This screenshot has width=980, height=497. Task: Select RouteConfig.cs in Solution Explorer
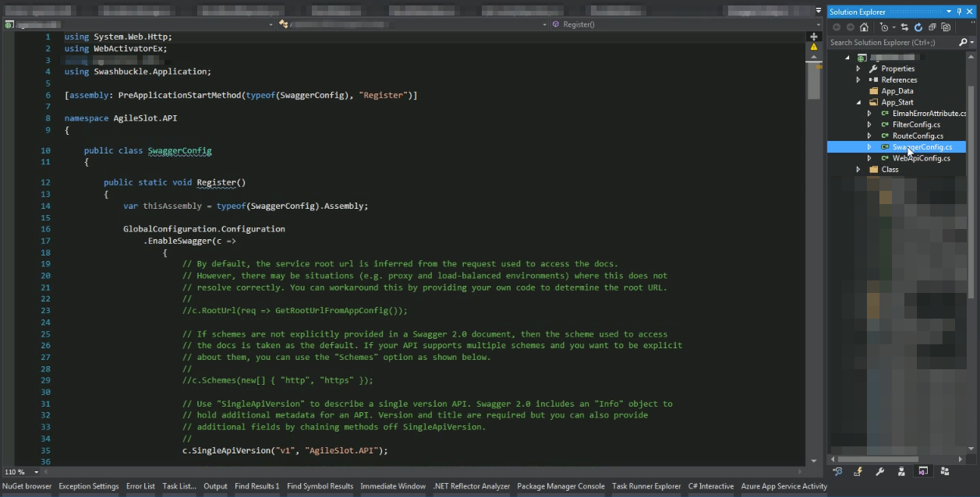point(918,136)
